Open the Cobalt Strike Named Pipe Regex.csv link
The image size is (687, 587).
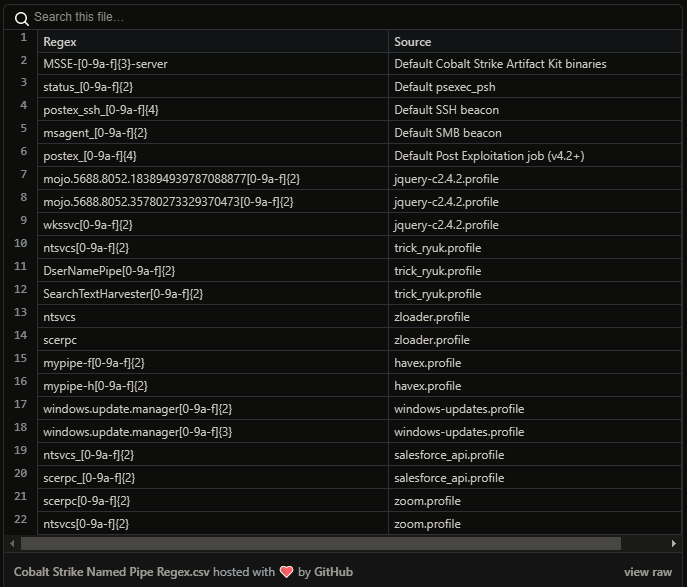pyautogui.click(x=112, y=572)
